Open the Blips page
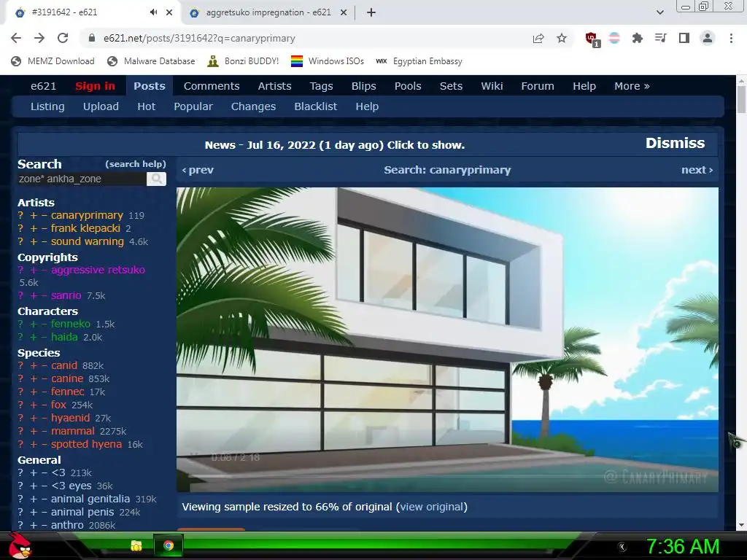This screenshot has height=560, width=747. (363, 86)
